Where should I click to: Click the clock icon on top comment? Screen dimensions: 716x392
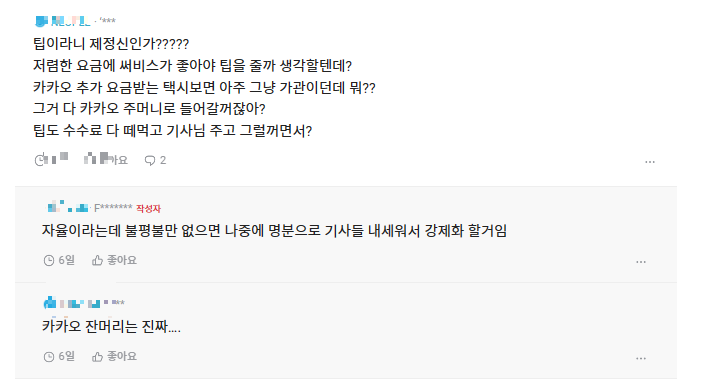click(40, 159)
